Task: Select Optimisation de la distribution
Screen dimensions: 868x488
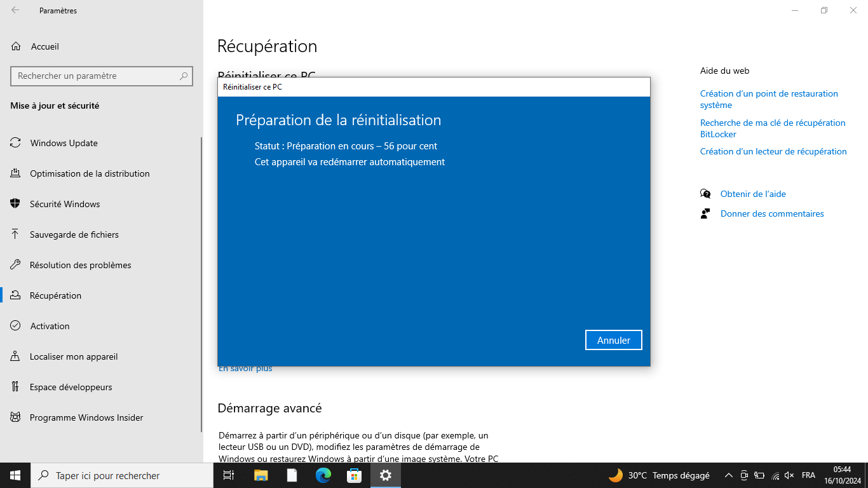Action: [90, 173]
